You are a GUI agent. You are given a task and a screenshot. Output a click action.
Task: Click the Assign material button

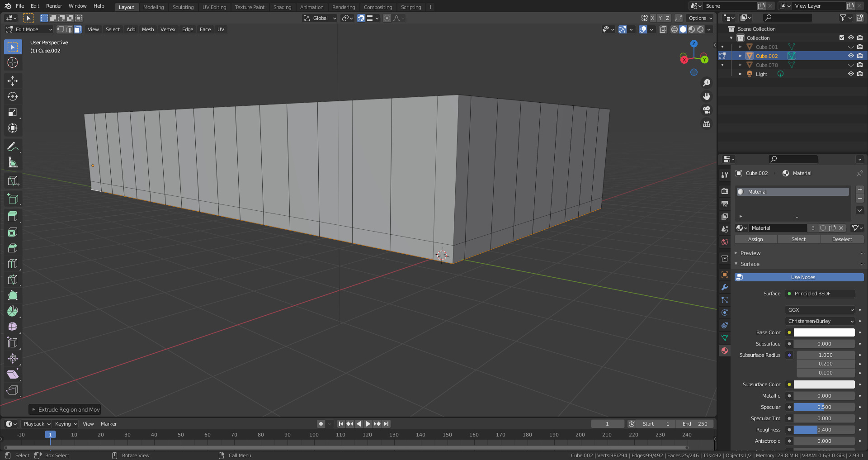click(755, 239)
